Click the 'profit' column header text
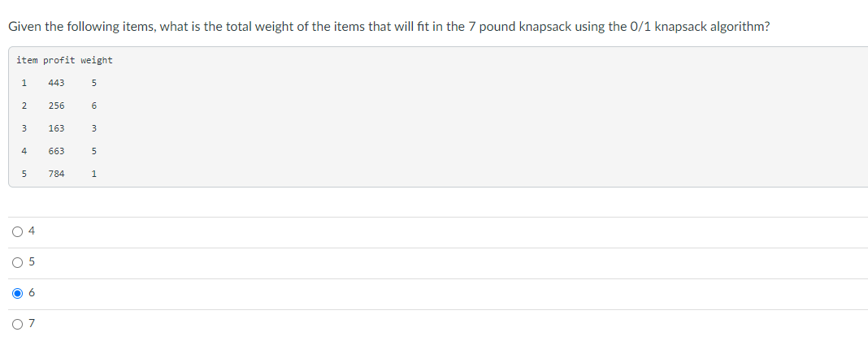 click(59, 60)
